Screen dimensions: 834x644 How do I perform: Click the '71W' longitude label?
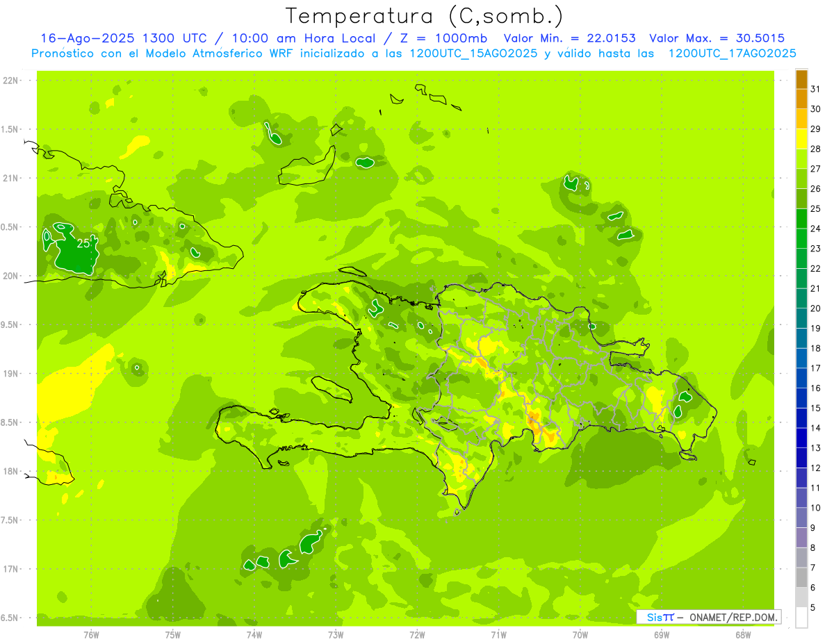click(x=498, y=635)
